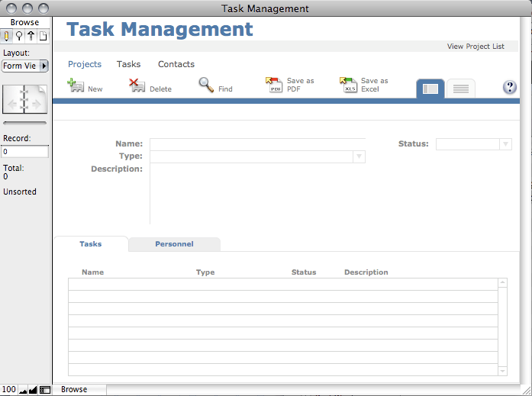Switch to form view layout icon
Viewport: 532px width, 396px height.
(430, 89)
